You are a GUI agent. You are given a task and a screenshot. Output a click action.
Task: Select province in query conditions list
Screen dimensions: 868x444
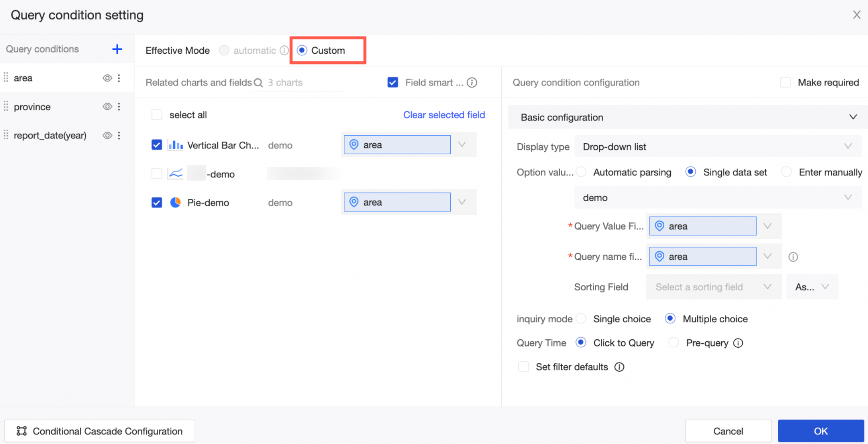click(x=32, y=107)
